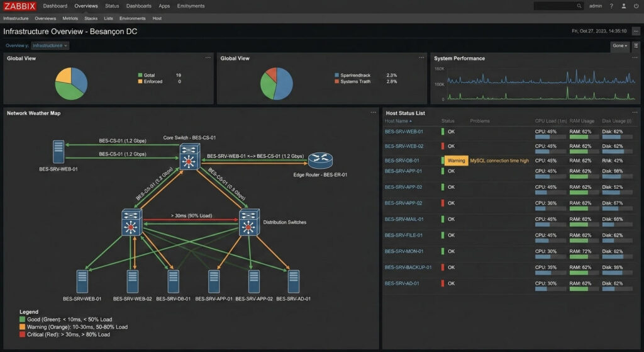Click the BES-SRV-APP-01 server icon on map
The height and width of the screenshot is (352, 644).
pyautogui.click(x=214, y=281)
